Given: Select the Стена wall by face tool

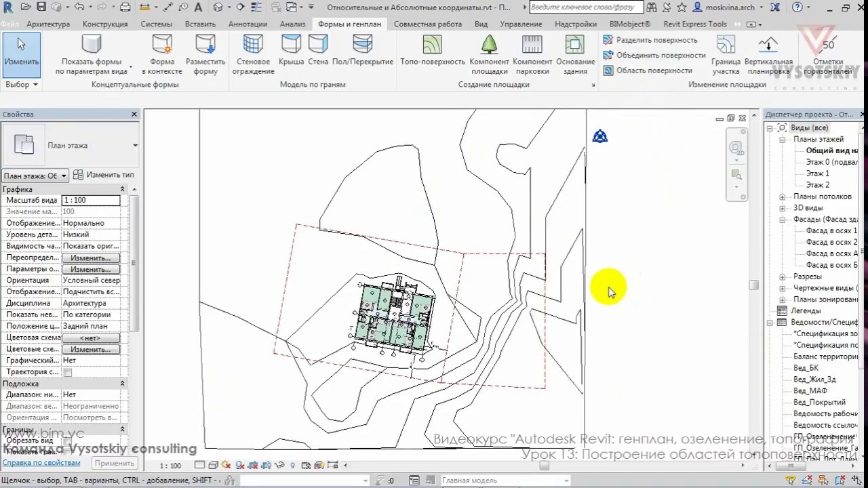Looking at the screenshot, I should click(318, 52).
